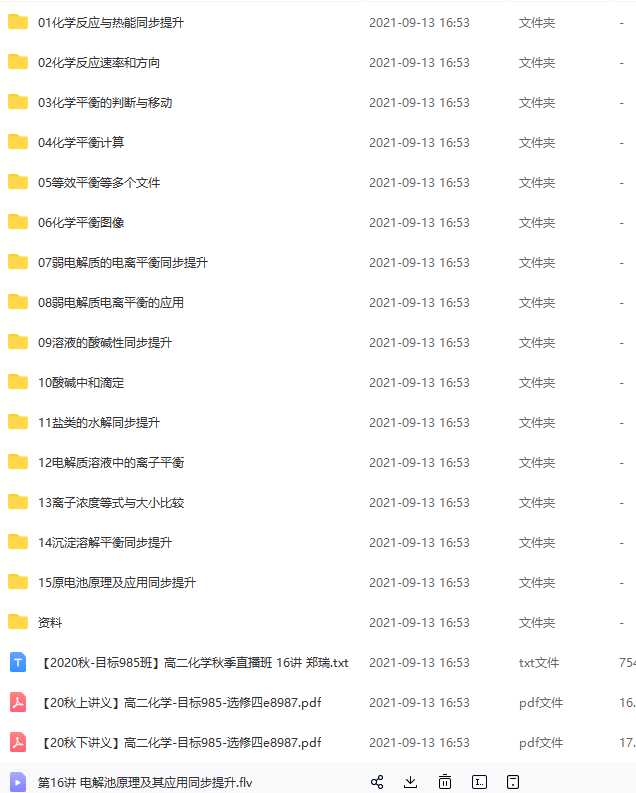Open the 【2020秋-目标985班】 txt file
Screen dimensions: 636x793
point(194,663)
